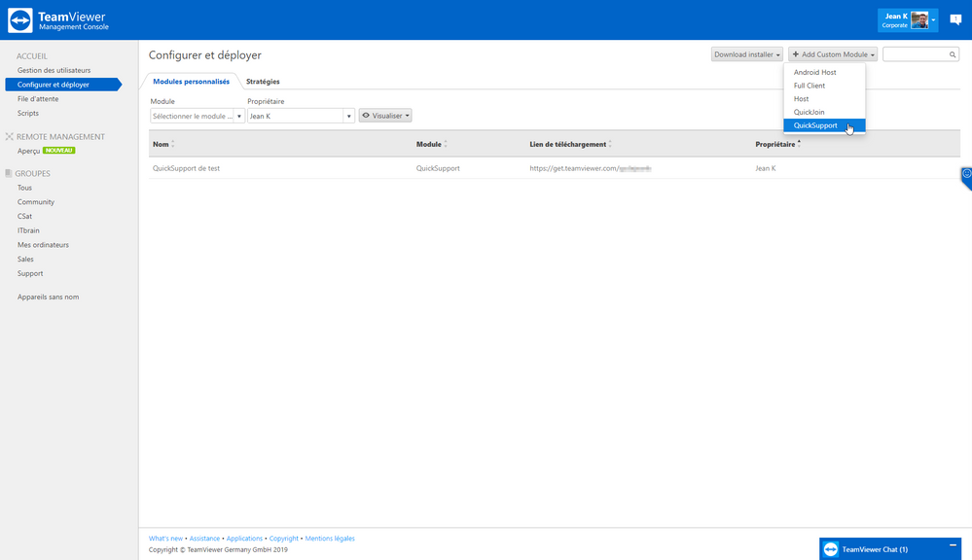Open the TeamViewer Chat (1) bar

[x=890, y=549]
